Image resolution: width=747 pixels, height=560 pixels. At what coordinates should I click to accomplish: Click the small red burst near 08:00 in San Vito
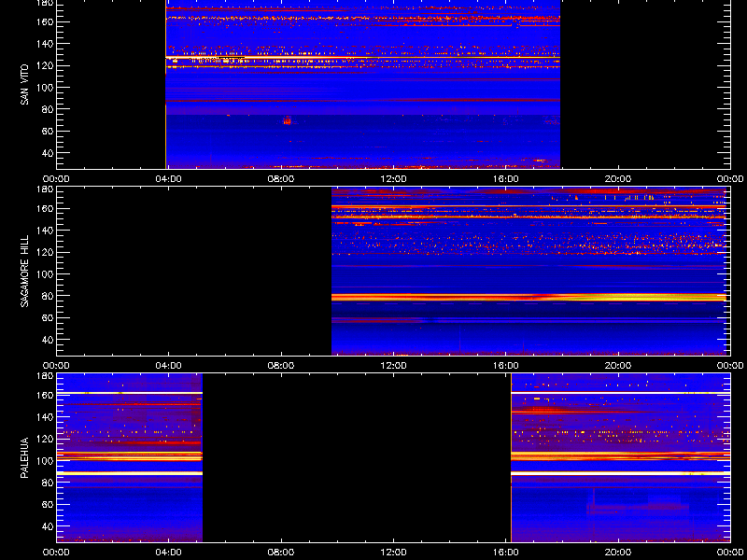287,121
